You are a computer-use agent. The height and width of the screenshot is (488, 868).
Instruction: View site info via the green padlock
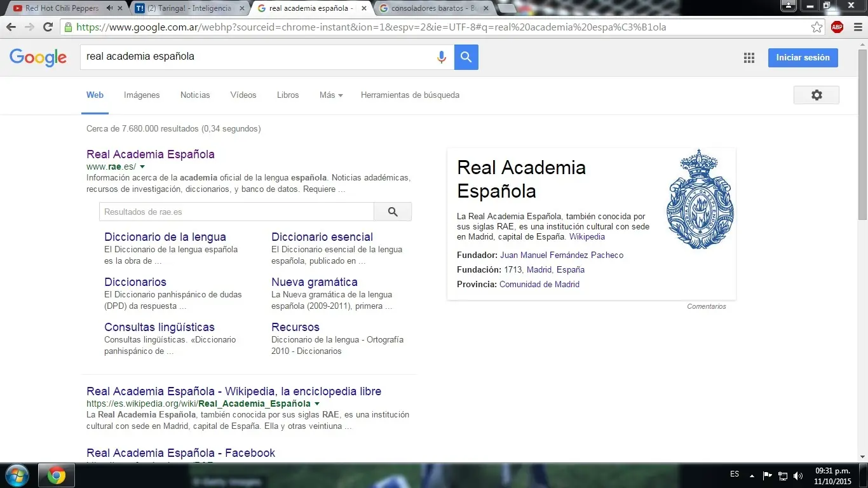[x=68, y=27]
